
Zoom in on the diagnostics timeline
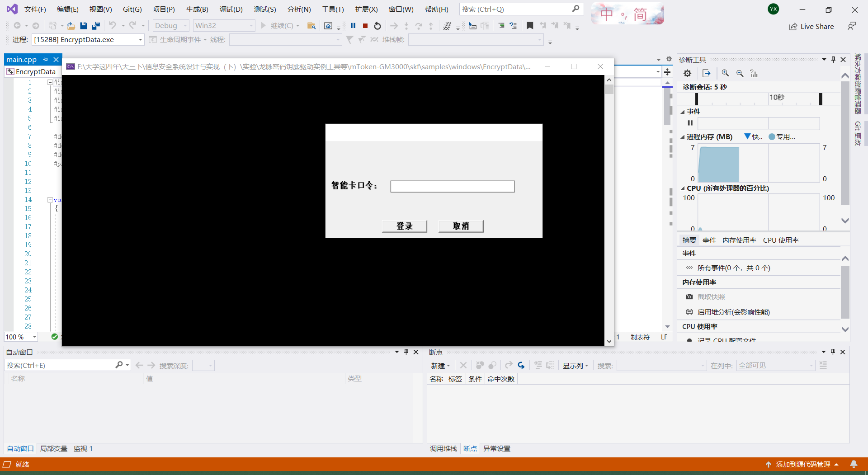pos(725,73)
